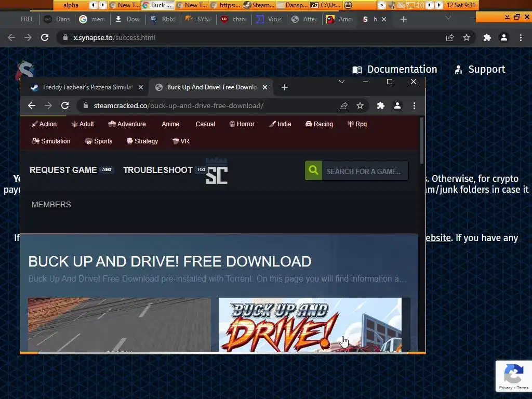The width and height of the screenshot is (532, 399).
Task: Click the Action category sword icon
Action: [34, 124]
